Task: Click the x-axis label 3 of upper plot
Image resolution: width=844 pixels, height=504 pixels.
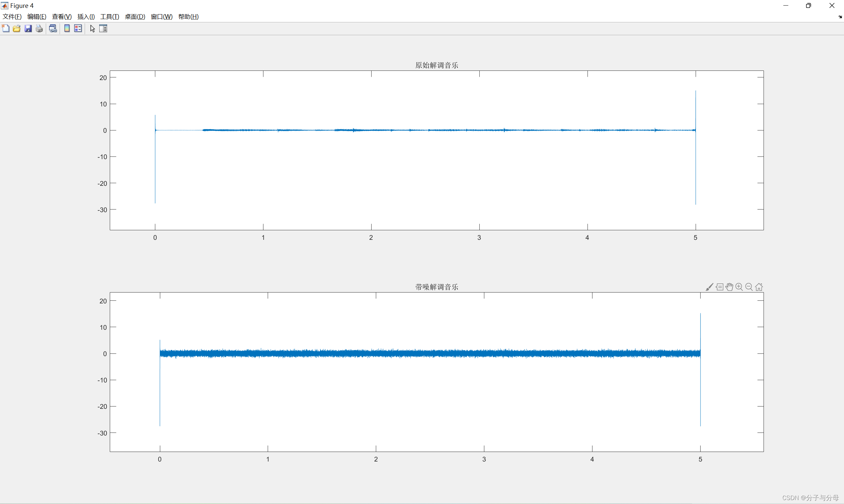Action: [479, 238]
